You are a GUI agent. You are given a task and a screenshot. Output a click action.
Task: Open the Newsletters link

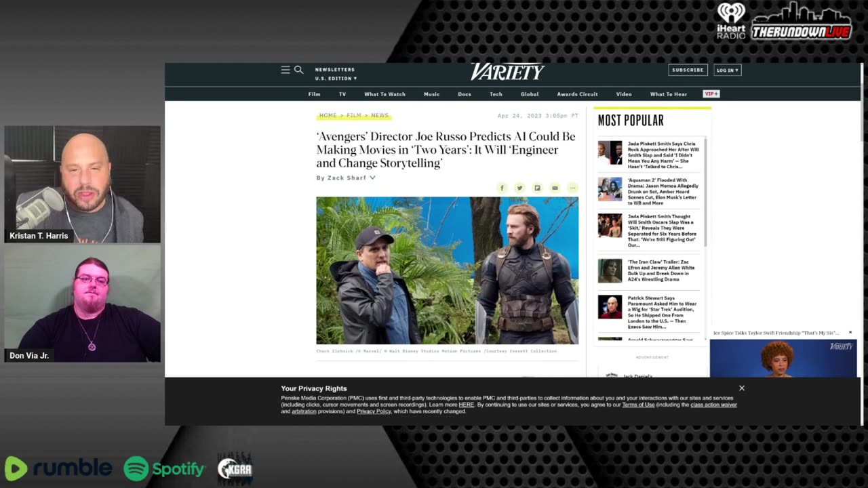pos(335,69)
